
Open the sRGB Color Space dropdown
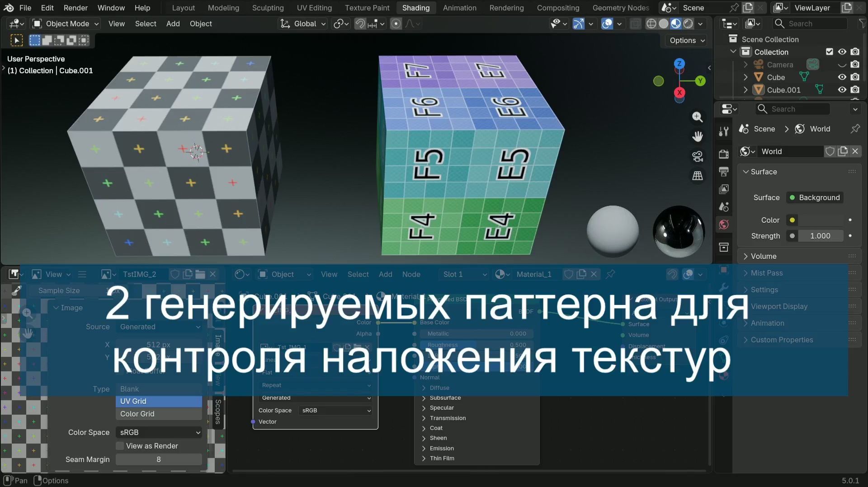pos(159,432)
